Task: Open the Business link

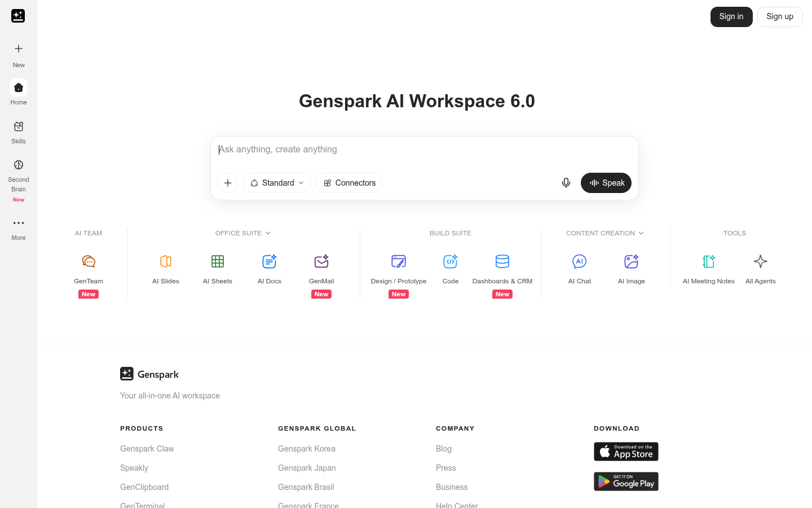Action: point(452,487)
